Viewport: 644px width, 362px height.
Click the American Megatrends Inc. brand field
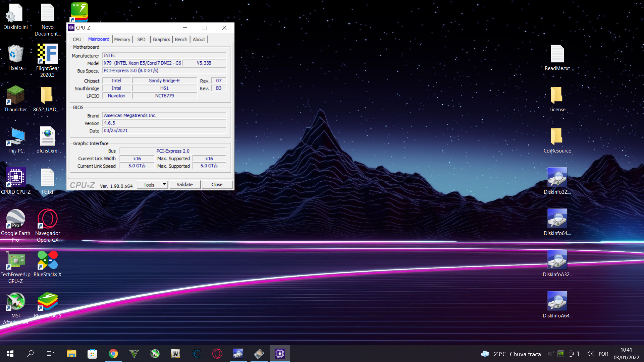(x=164, y=115)
